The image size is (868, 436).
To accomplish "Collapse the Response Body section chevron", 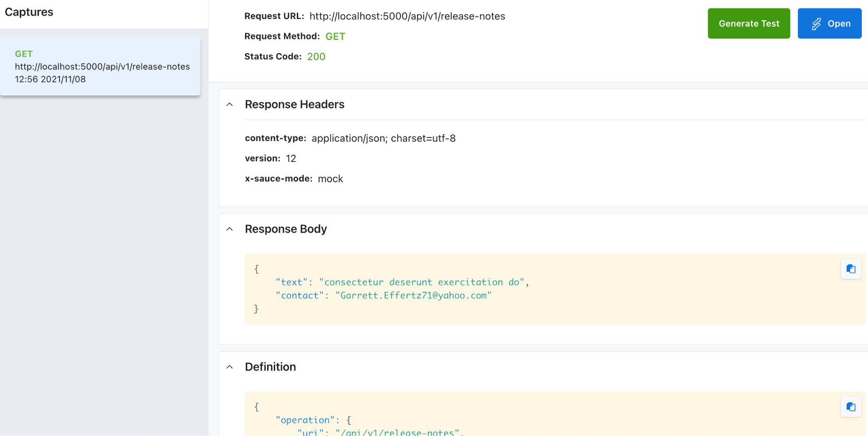I will [229, 229].
